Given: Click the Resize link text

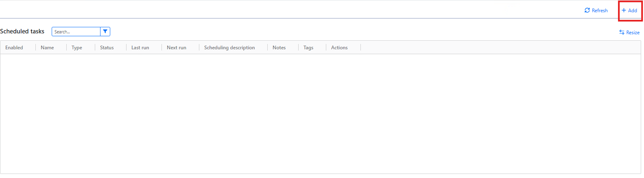Looking at the screenshot, I should pyautogui.click(x=633, y=33).
